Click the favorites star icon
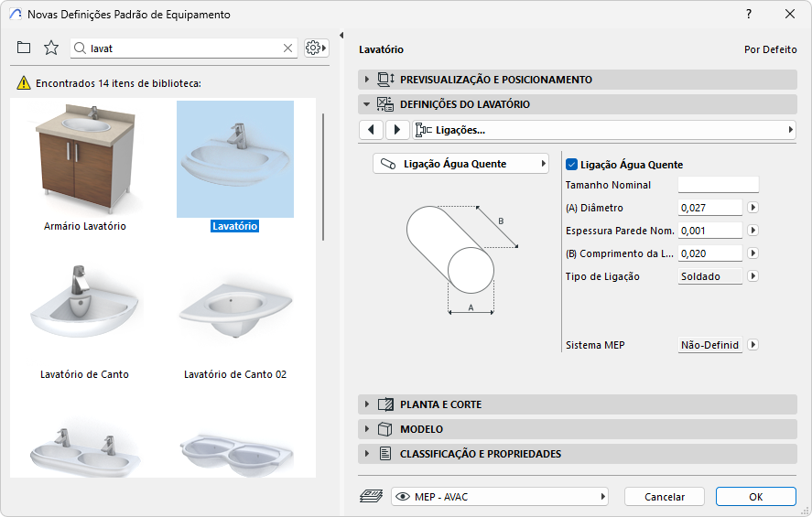 click(x=51, y=48)
